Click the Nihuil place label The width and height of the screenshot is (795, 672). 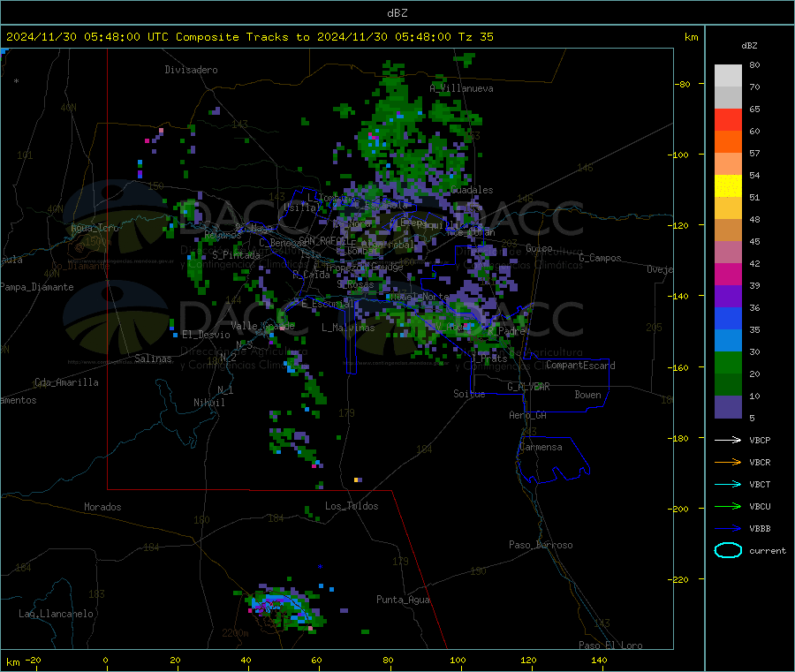[x=208, y=403]
